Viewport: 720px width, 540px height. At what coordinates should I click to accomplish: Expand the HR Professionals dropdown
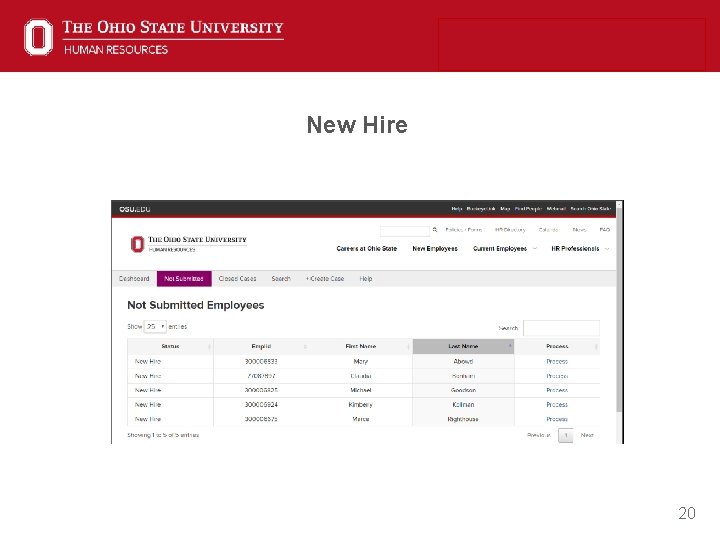point(579,249)
